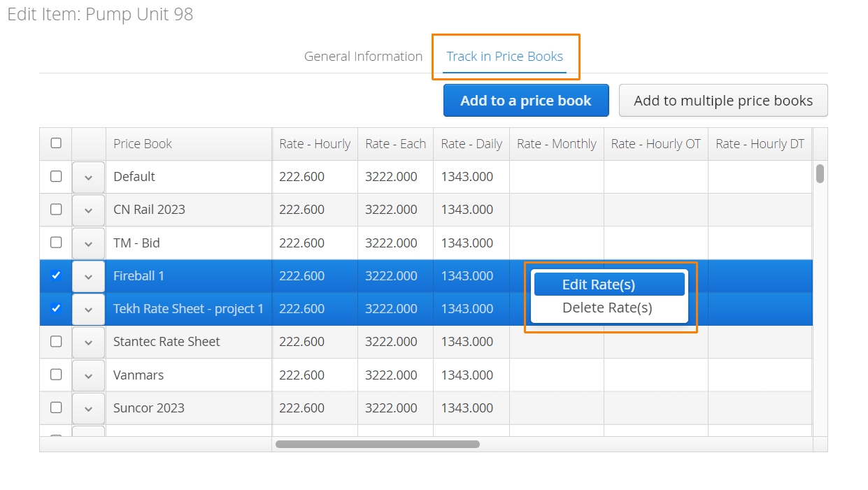The height and width of the screenshot is (490, 868).
Task: Sort by Rate - Hourly column header
Action: click(315, 144)
